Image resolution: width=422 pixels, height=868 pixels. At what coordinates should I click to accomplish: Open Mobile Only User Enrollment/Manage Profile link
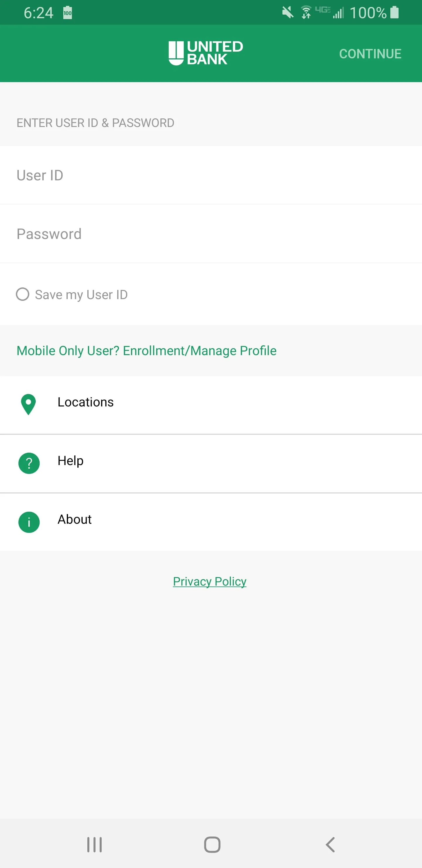point(147,351)
